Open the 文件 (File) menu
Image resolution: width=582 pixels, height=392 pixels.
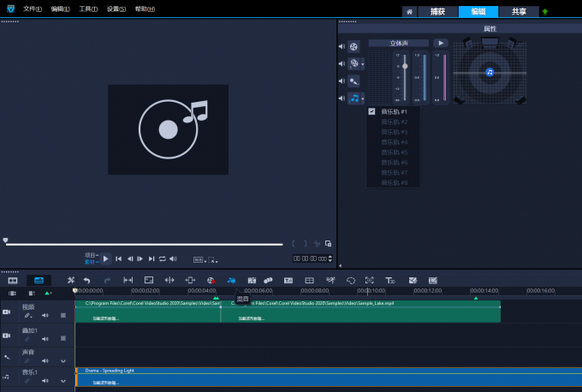32,9
